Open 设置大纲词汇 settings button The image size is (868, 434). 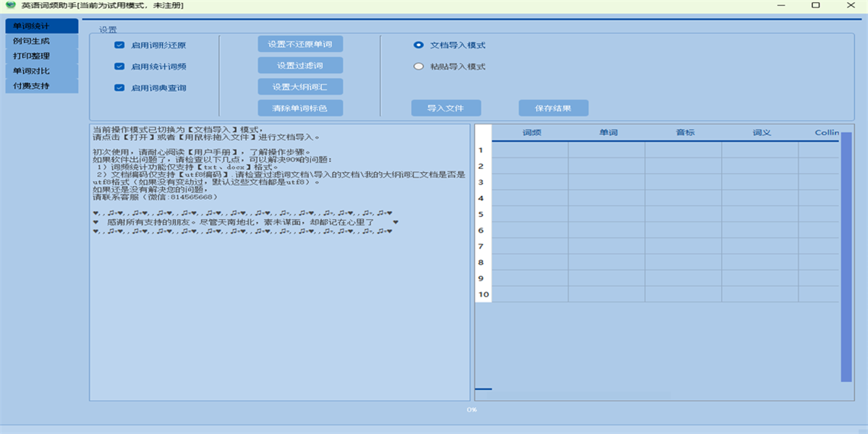click(300, 87)
